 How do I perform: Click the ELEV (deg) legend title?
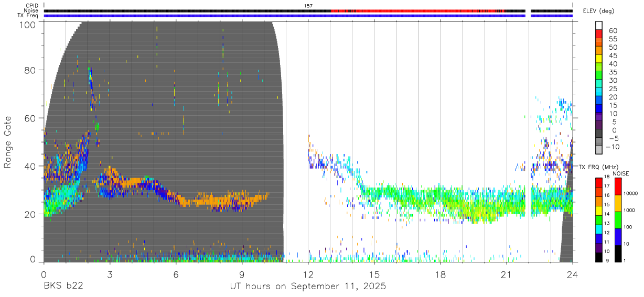point(598,10)
